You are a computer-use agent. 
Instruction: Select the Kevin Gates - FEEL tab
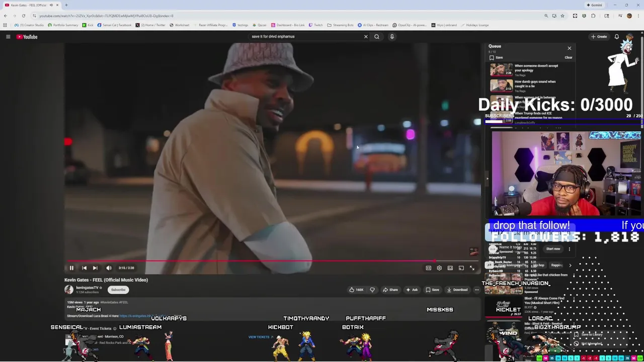pos(31,5)
